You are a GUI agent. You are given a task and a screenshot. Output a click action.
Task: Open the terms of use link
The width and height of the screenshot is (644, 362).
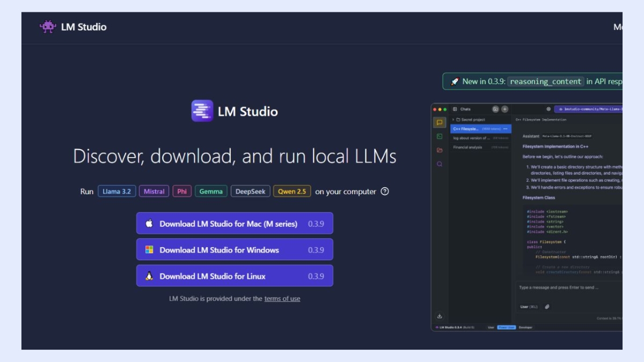[282, 299]
